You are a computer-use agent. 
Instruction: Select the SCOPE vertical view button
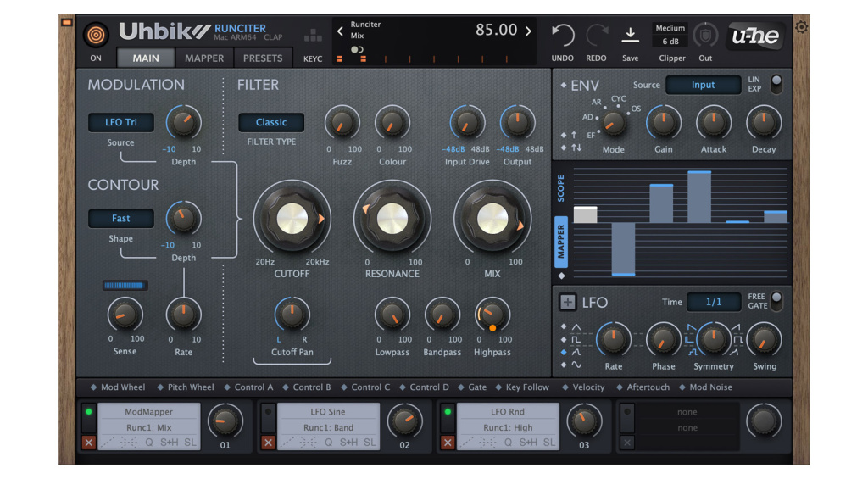561,188
